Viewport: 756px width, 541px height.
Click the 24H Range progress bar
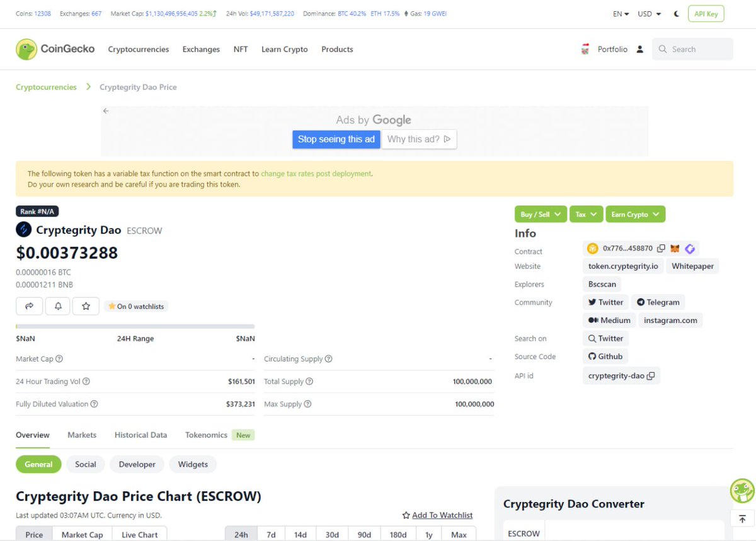coord(135,326)
